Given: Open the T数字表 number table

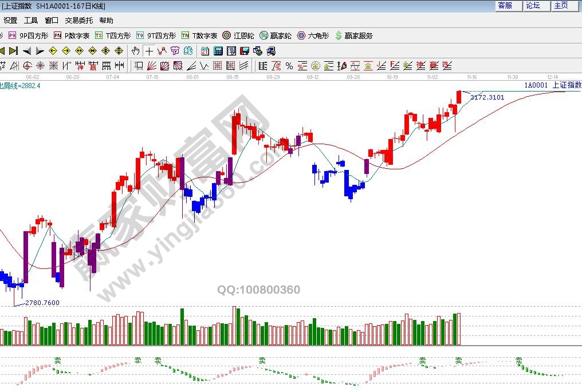Looking at the screenshot, I should (199, 35).
